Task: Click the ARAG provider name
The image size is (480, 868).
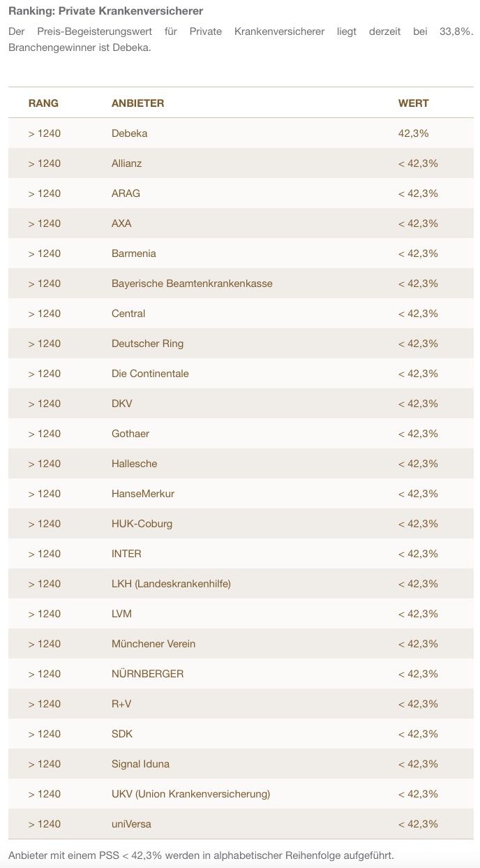Action: (126, 193)
